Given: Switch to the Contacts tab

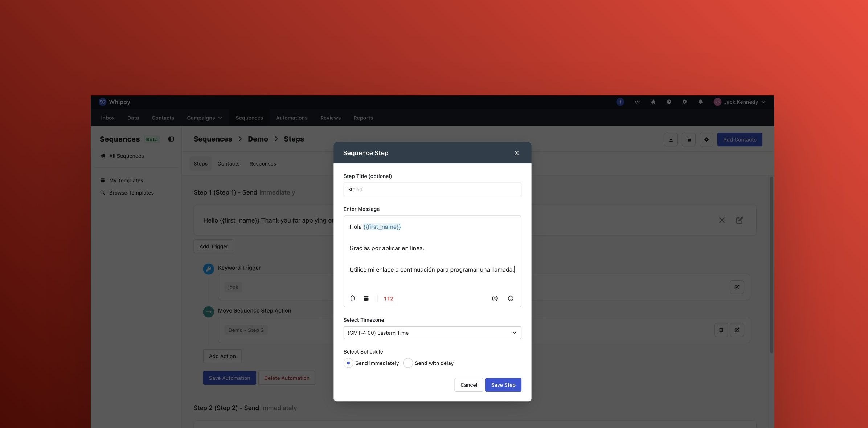Looking at the screenshot, I should (x=228, y=164).
